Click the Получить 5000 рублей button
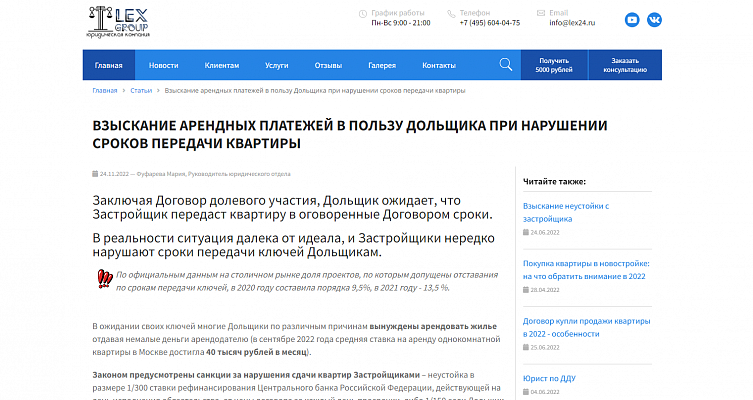The width and height of the screenshot is (753, 400). tap(554, 65)
